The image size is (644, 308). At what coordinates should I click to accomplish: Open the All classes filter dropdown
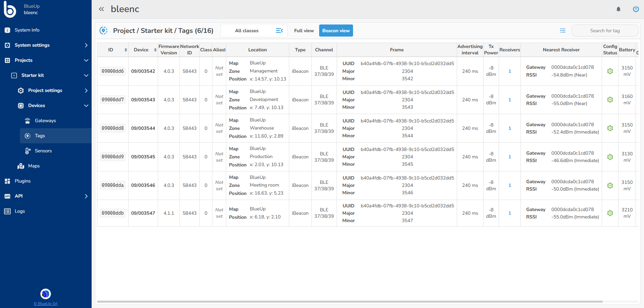(254, 31)
